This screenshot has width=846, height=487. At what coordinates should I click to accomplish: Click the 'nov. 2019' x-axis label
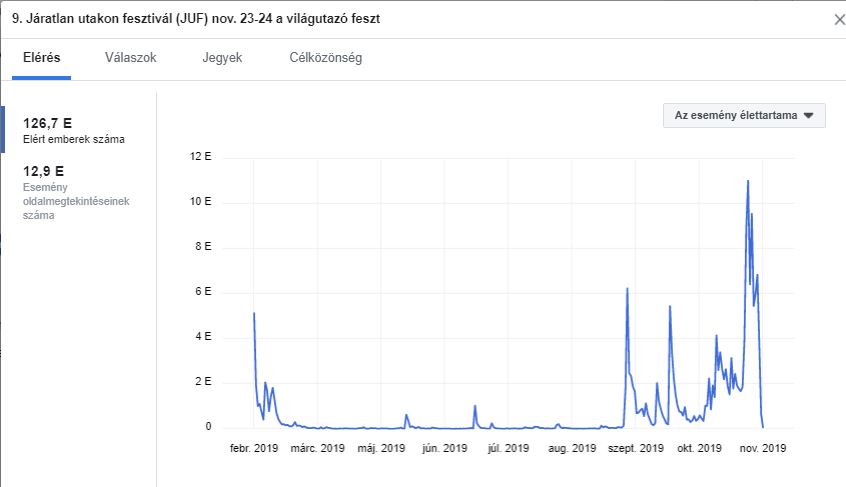click(x=762, y=448)
